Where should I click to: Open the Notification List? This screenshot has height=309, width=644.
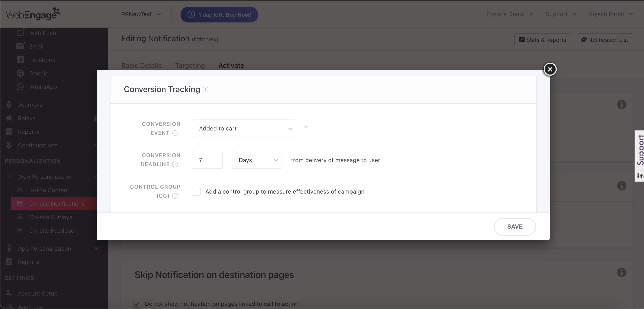click(605, 40)
